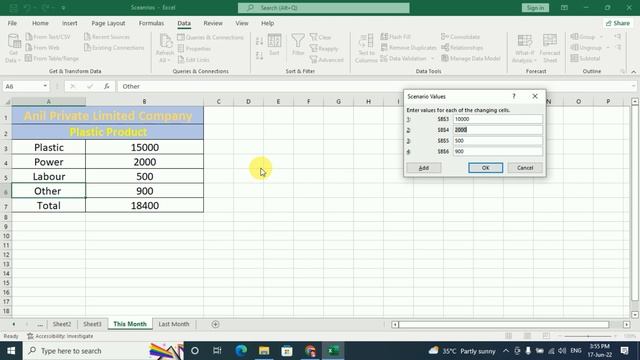
Task: Choose From Text/CSV import
Action: point(48,37)
